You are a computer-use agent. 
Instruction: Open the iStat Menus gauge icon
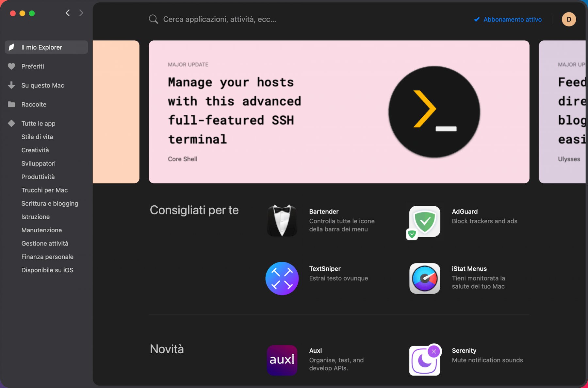point(424,278)
